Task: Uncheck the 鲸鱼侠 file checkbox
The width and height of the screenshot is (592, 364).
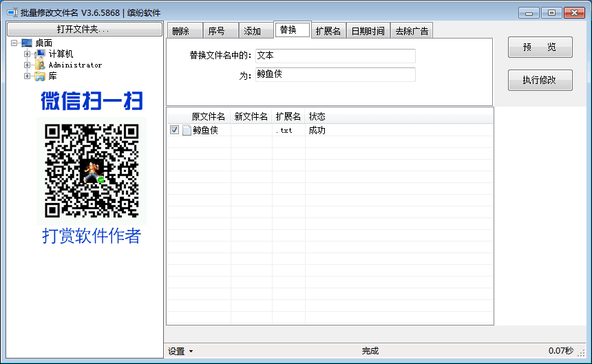Action: click(x=174, y=130)
